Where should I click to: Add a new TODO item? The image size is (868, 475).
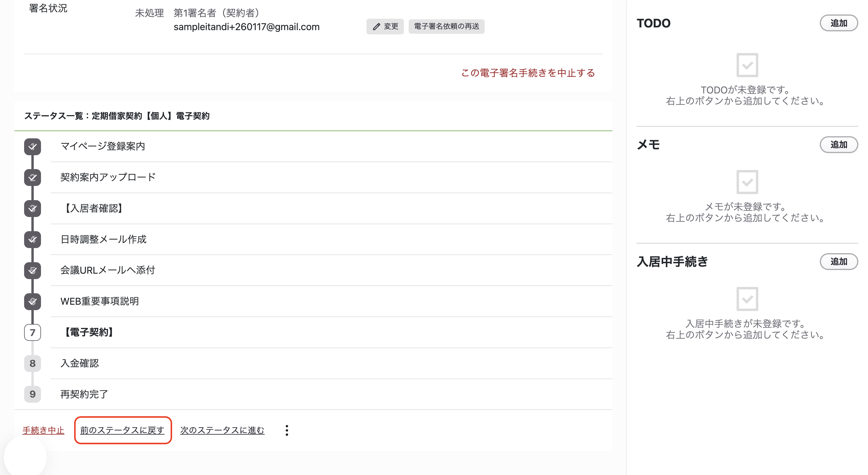click(839, 23)
